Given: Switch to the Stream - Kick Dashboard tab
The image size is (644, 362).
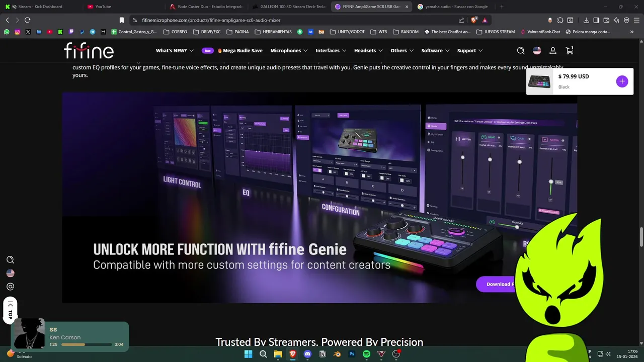Looking at the screenshot, I should point(40,7).
